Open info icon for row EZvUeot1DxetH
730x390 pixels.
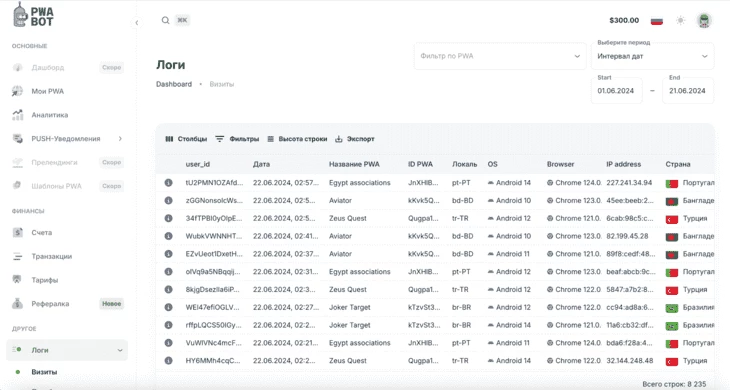tap(169, 254)
